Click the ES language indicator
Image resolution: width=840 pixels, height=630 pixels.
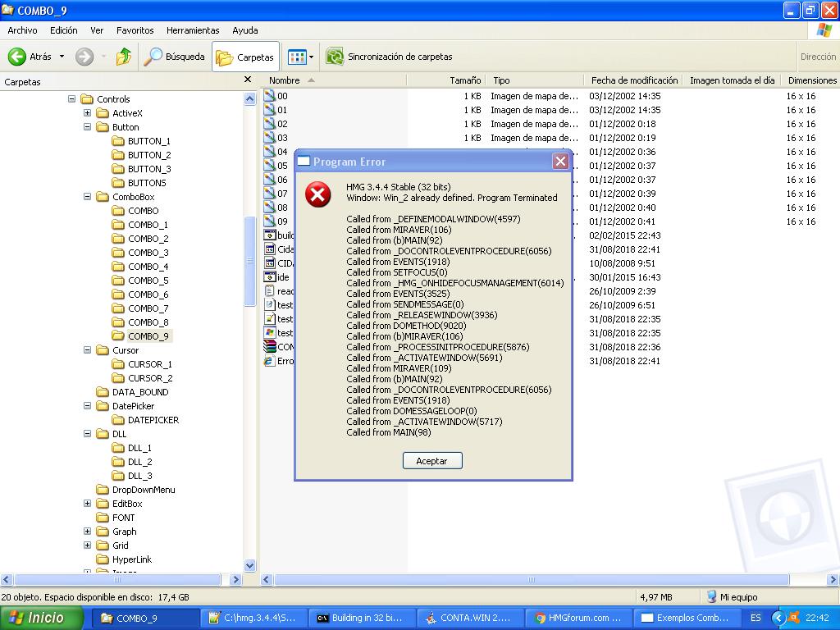[756, 618]
